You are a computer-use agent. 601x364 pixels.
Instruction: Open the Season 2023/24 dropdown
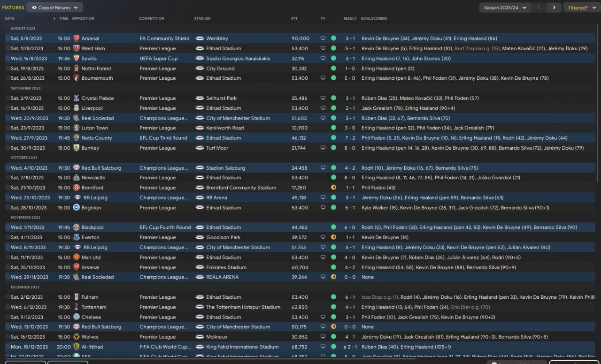pos(505,8)
